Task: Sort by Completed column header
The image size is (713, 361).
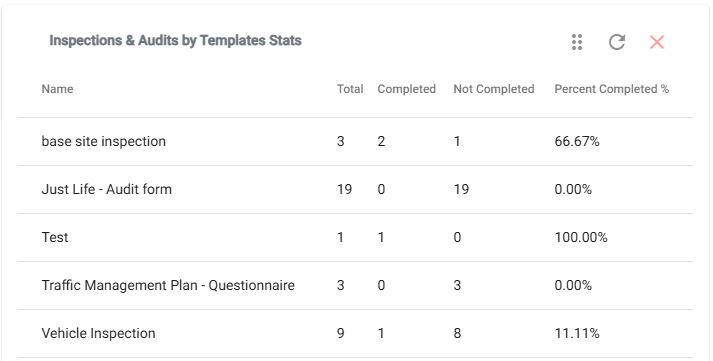Action: (407, 89)
